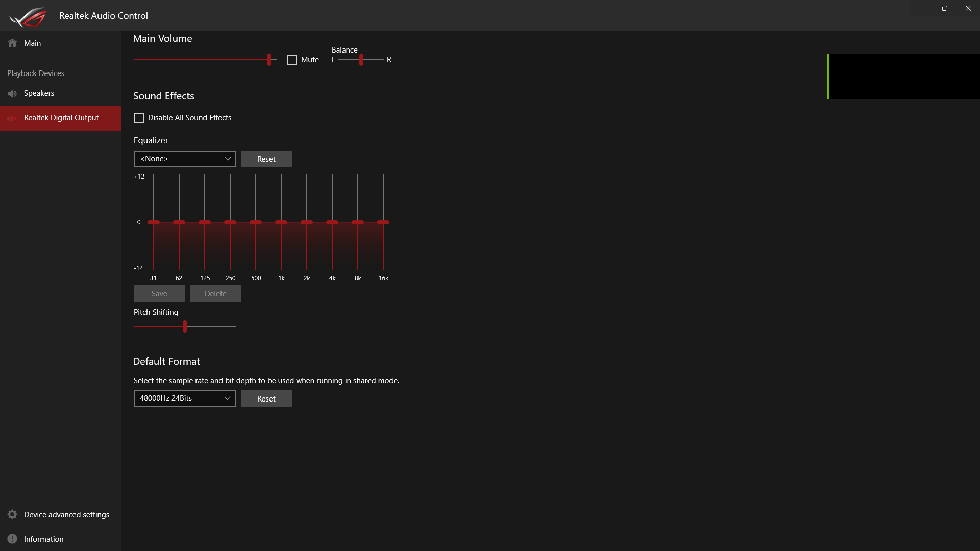This screenshot has width=980, height=551.
Task: Save the equalizer preset
Action: pyautogui.click(x=159, y=293)
